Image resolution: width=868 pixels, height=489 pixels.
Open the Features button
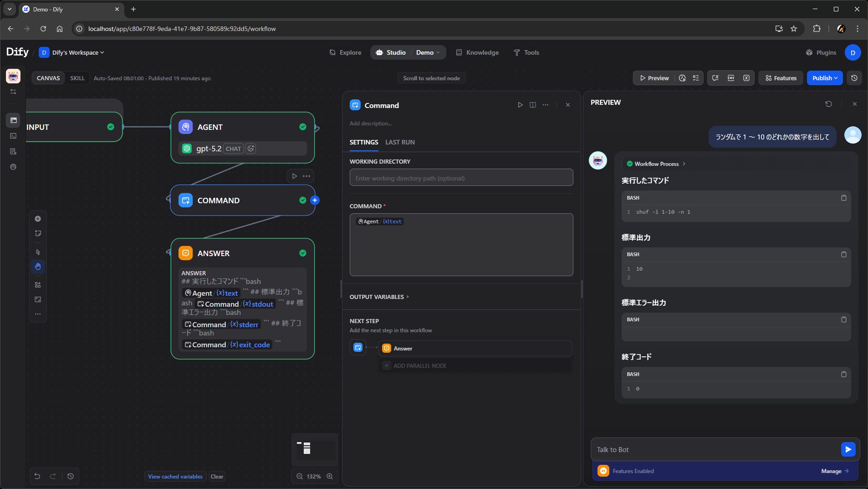[781, 78]
